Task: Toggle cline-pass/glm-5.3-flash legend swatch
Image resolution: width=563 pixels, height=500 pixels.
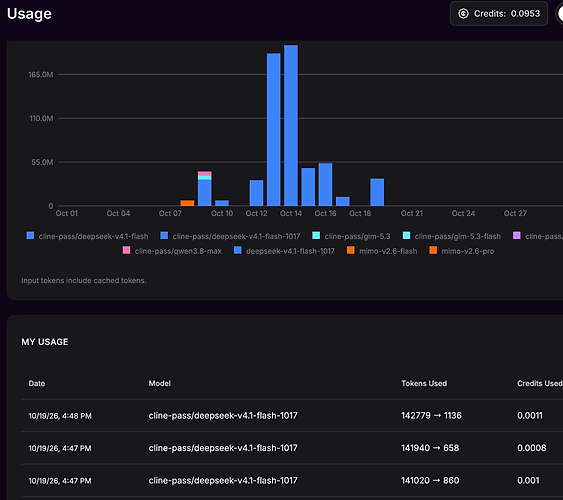Action: coord(406,235)
